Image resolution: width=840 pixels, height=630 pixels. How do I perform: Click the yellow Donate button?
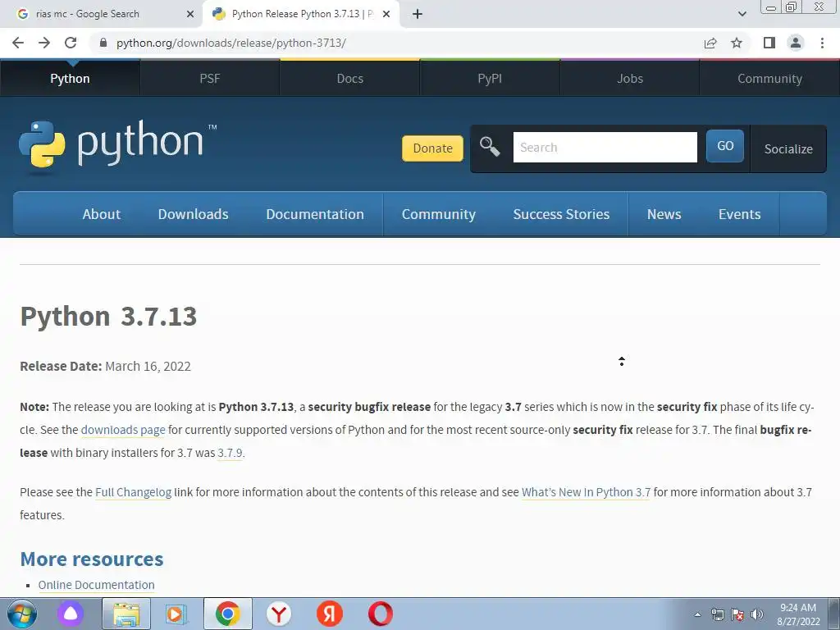click(x=432, y=148)
